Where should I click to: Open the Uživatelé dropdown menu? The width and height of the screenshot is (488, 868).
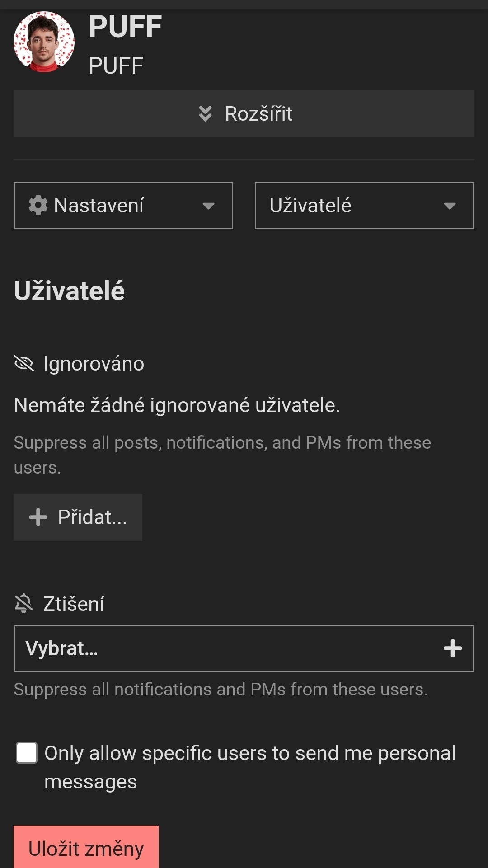click(365, 206)
